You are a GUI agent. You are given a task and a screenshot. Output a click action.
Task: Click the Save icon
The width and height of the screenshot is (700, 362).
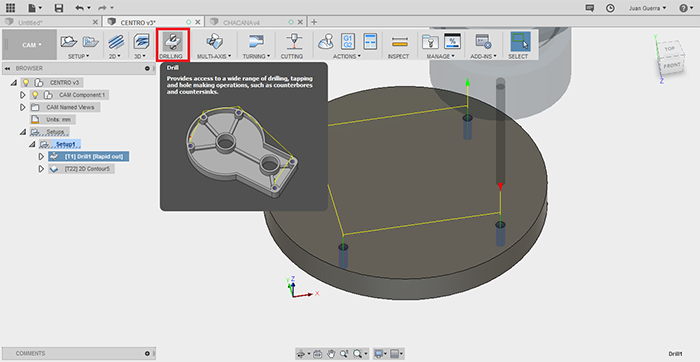click(58, 8)
